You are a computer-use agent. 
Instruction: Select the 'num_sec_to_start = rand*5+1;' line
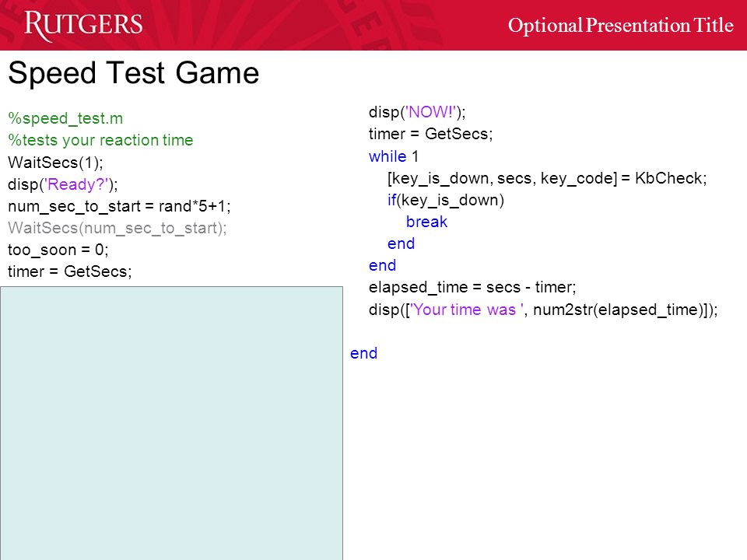click(x=119, y=206)
